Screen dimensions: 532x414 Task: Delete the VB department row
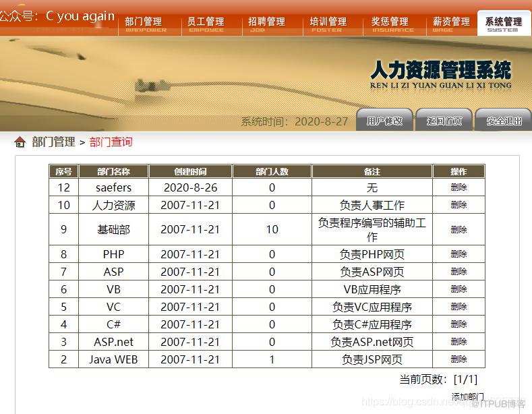pos(459,289)
